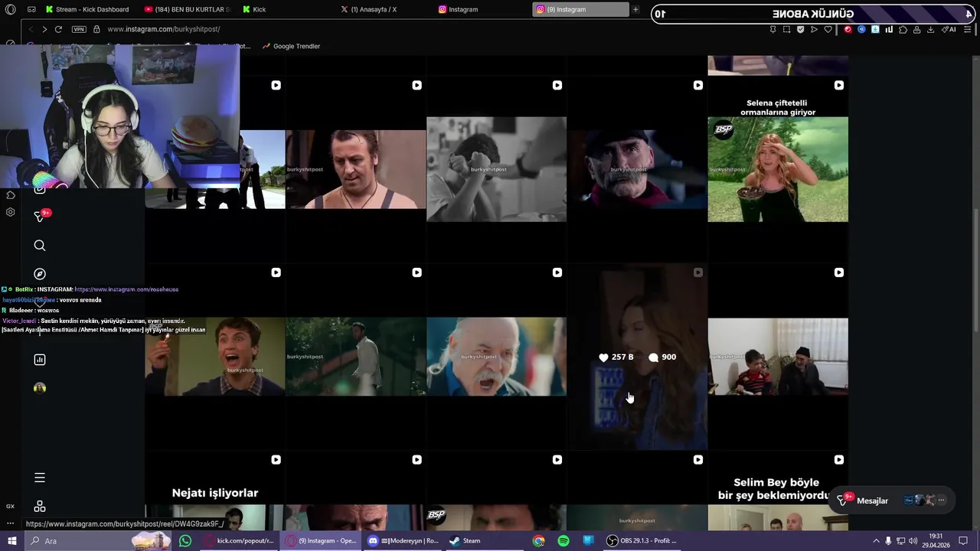
Task: Open browser downloads icon
Action: [930, 29]
